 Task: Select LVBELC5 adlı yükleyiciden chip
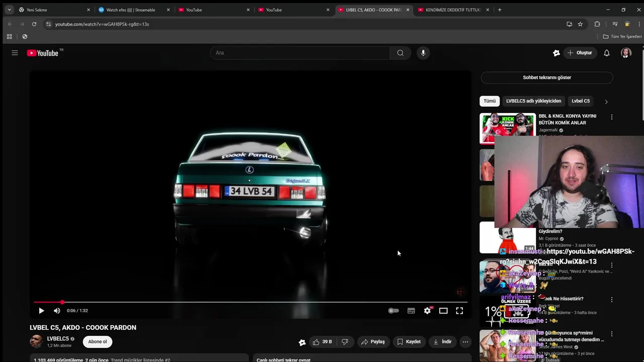coord(533,101)
